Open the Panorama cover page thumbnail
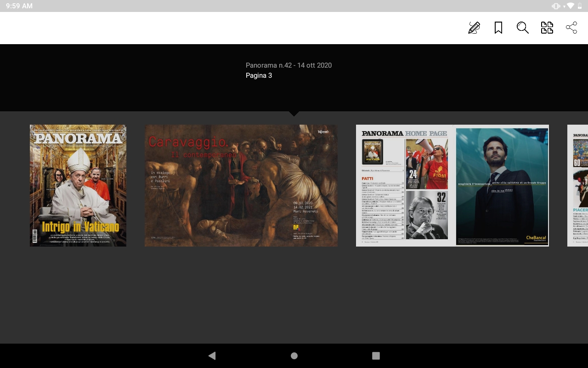 click(78, 185)
